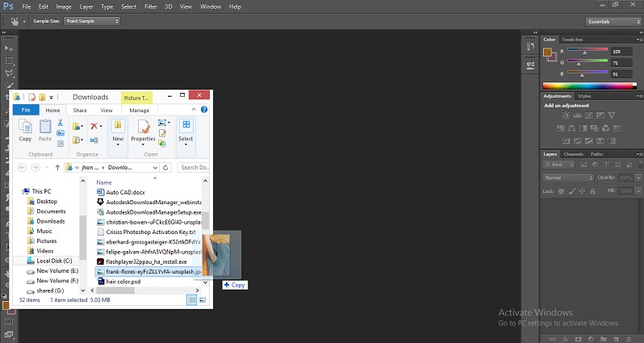Toggle lock position icon
This screenshot has height=343, width=644.
coord(582,191)
